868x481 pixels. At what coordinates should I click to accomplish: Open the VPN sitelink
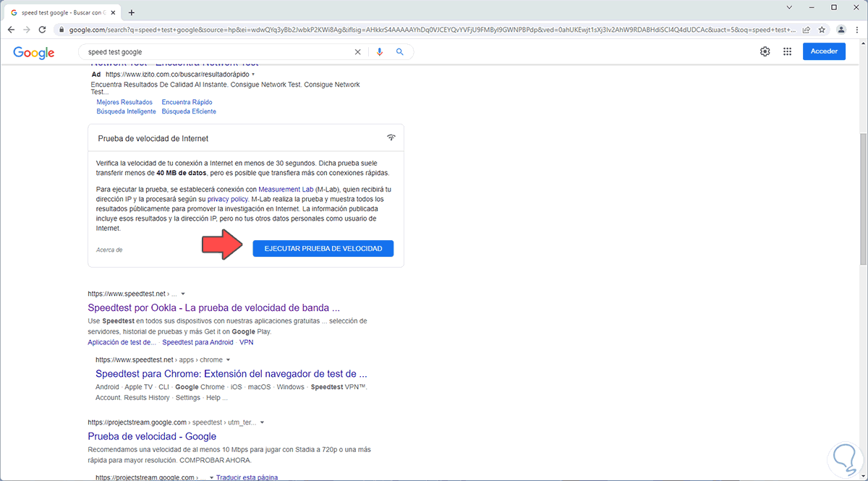point(247,342)
